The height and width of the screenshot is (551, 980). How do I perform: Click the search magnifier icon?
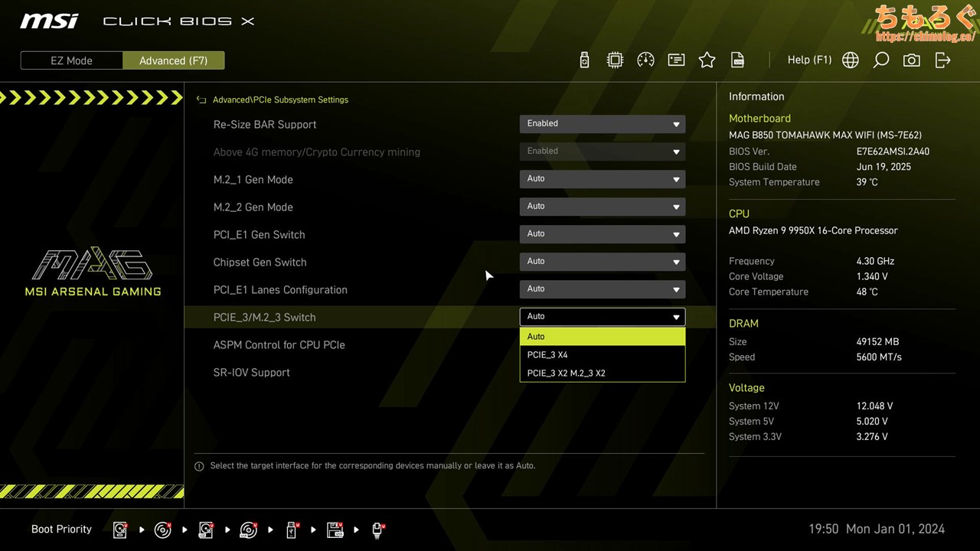coord(880,60)
